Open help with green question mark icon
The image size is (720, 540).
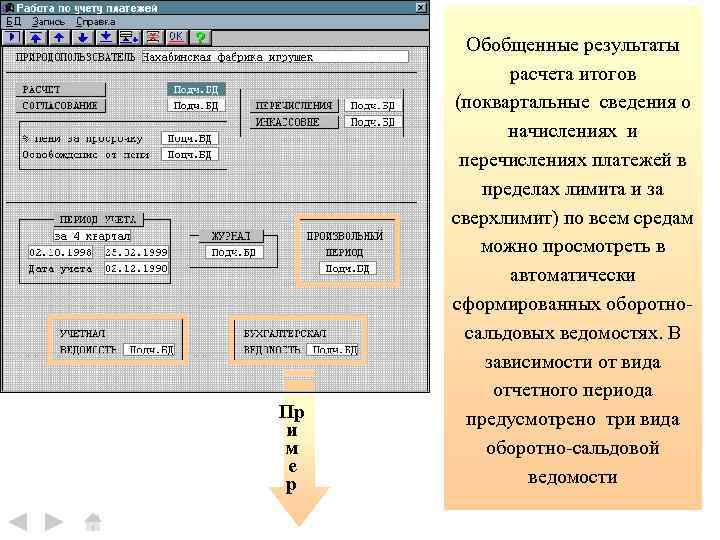click(200, 37)
